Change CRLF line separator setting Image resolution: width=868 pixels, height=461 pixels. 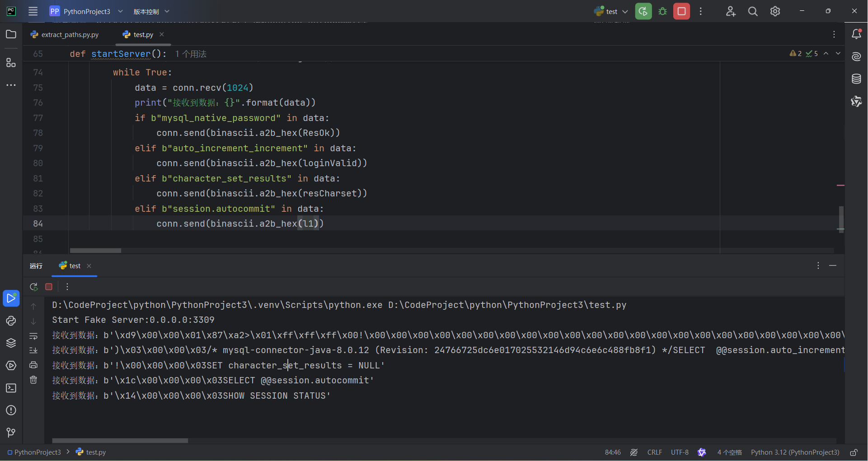click(654, 452)
